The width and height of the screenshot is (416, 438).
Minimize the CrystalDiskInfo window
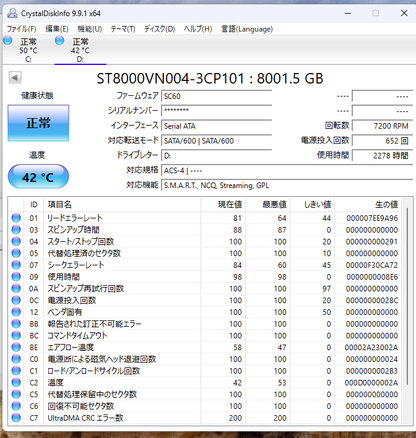click(x=348, y=13)
